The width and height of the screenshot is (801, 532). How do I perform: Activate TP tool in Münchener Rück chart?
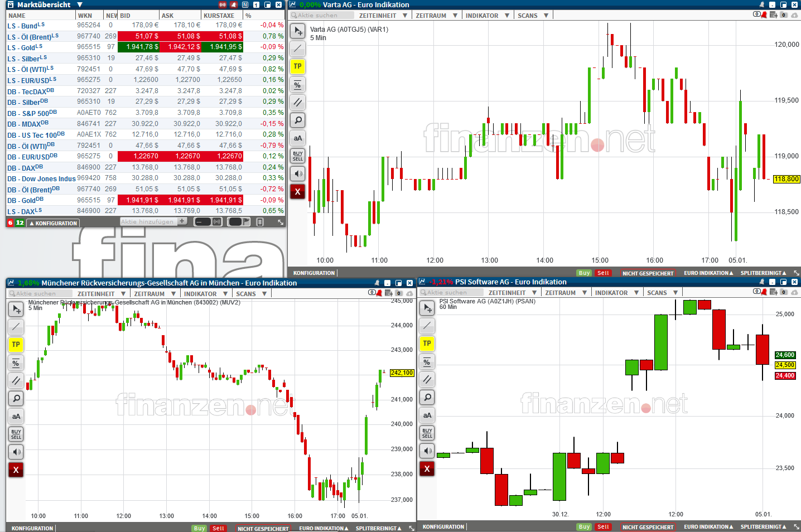click(x=16, y=345)
